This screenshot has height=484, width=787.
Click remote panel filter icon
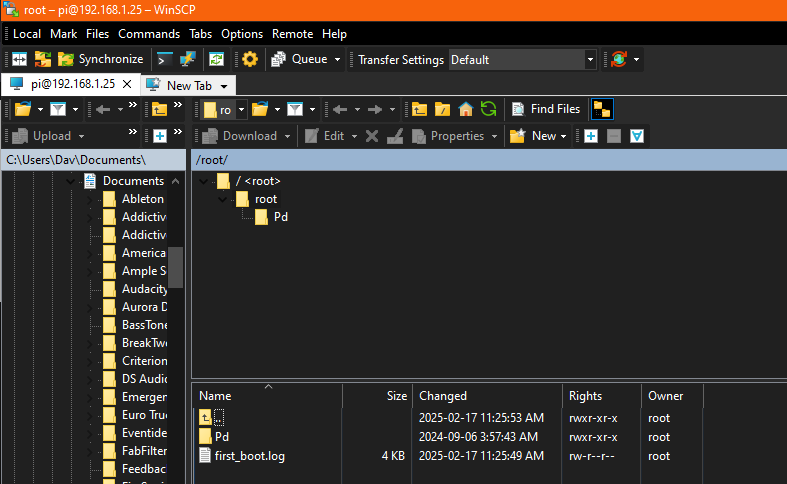[x=295, y=109]
